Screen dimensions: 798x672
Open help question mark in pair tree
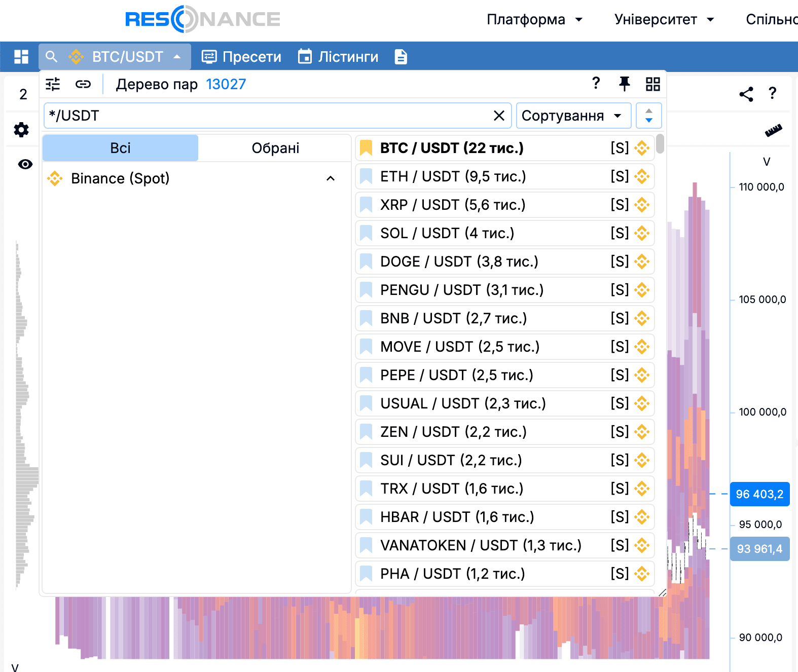coord(596,83)
